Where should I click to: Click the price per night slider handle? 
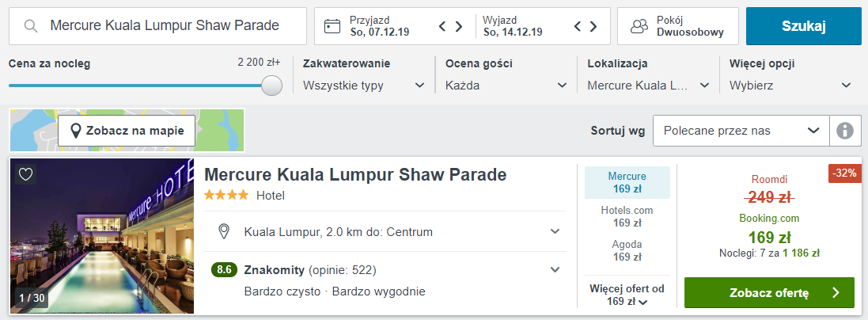271,85
